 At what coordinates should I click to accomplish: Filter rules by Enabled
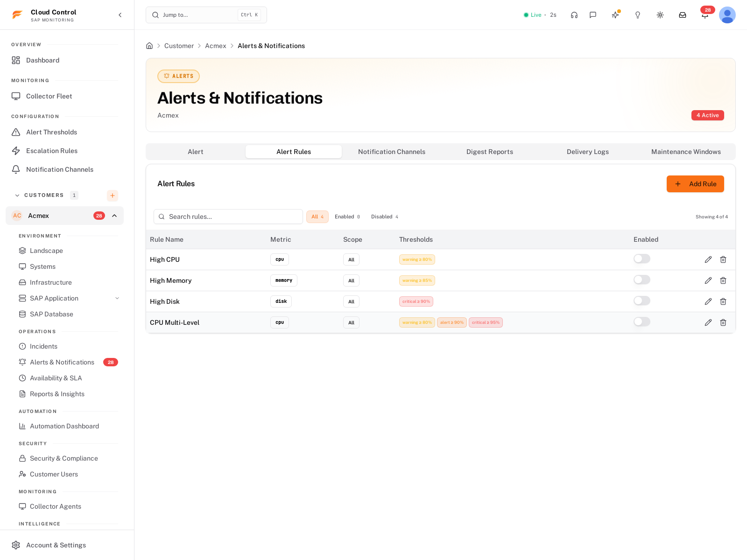point(347,217)
